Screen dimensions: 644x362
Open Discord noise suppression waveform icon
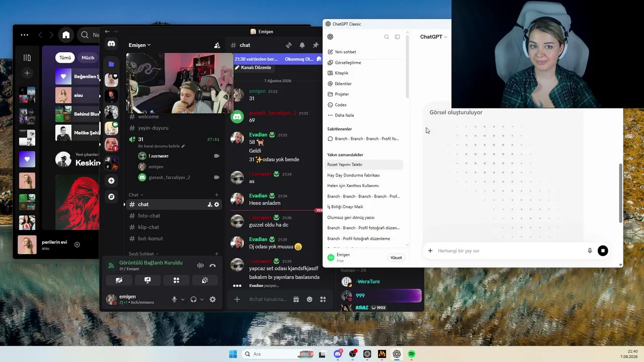pyautogui.click(x=200, y=265)
